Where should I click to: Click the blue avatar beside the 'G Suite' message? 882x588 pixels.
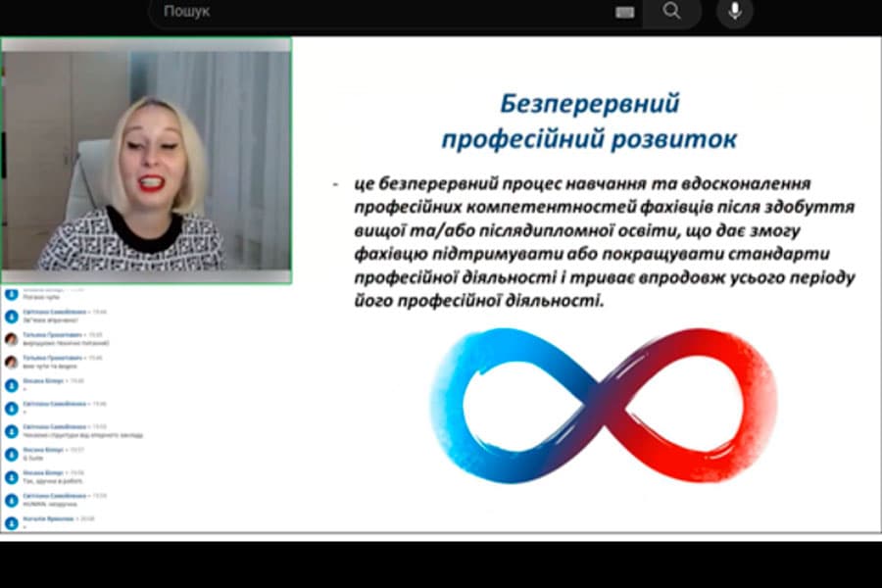pyautogui.click(x=11, y=454)
